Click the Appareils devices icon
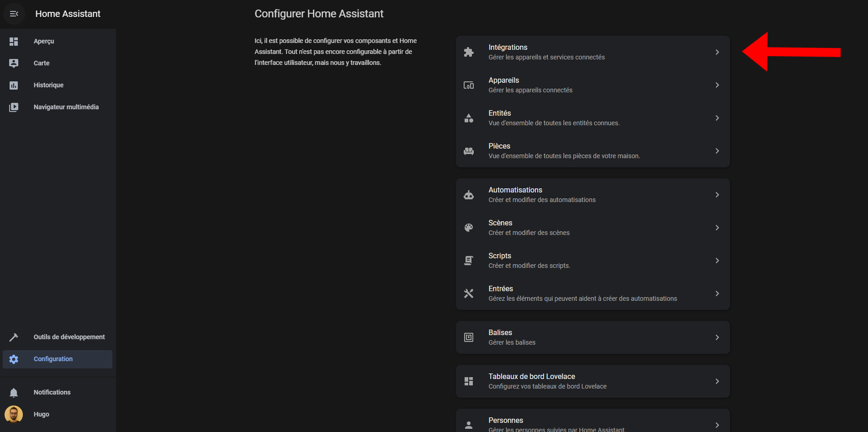The image size is (868, 432). pos(469,85)
